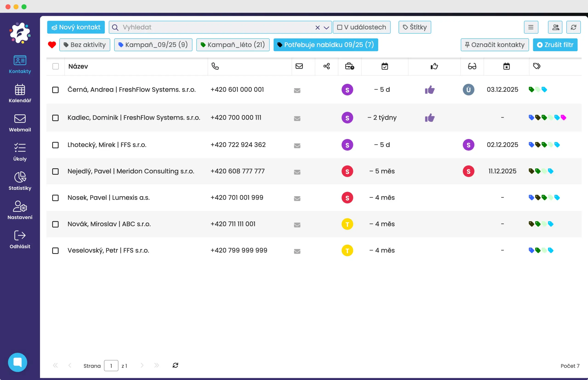Tick the select-all checkbox in header
This screenshot has width=588, height=380.
click(56, 66)
